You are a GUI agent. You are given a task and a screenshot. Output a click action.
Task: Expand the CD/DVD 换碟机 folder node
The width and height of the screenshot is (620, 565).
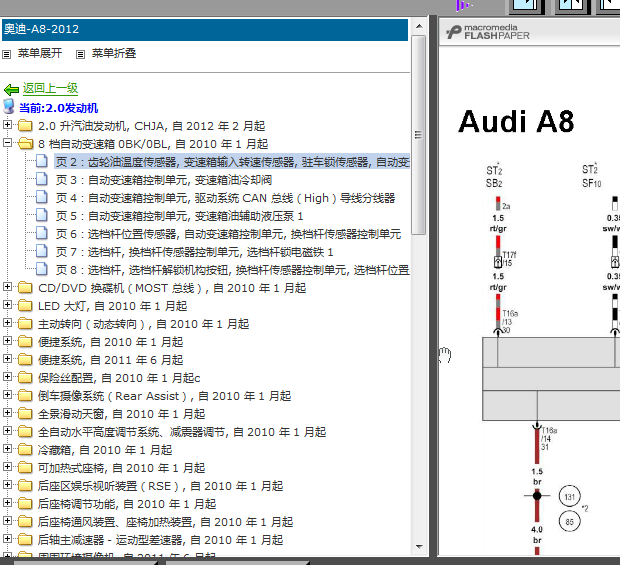(7, 287)
